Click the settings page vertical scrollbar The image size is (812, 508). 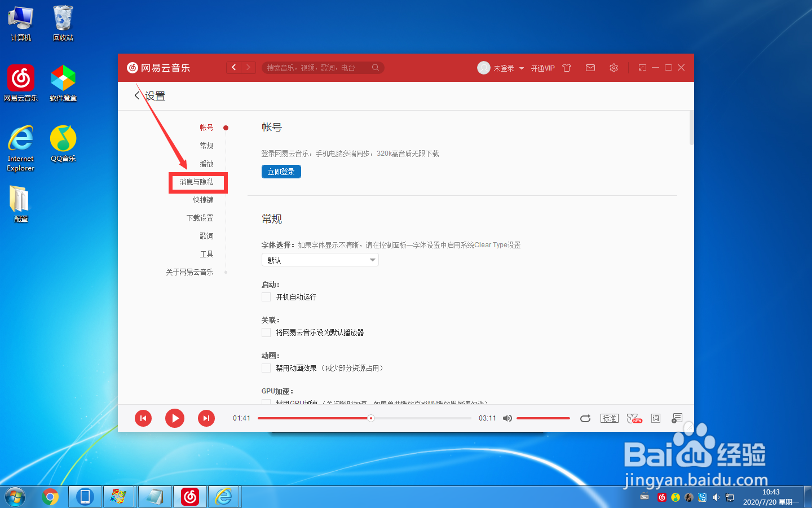tap(691, 128)
